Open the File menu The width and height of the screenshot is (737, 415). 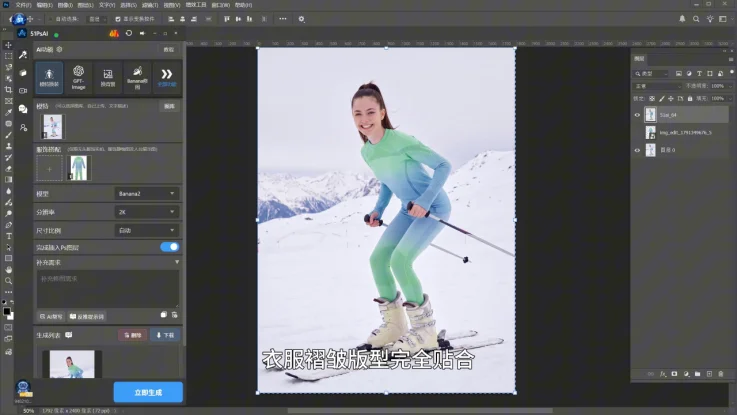tap(23, 5)
